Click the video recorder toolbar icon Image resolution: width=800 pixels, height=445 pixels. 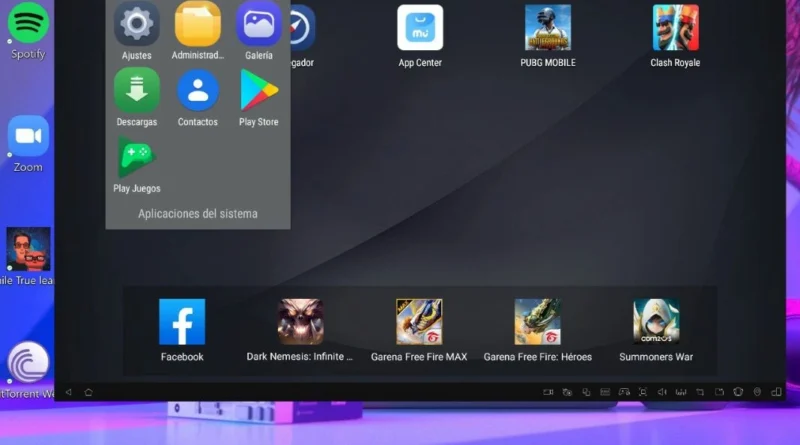pos(548,392)
